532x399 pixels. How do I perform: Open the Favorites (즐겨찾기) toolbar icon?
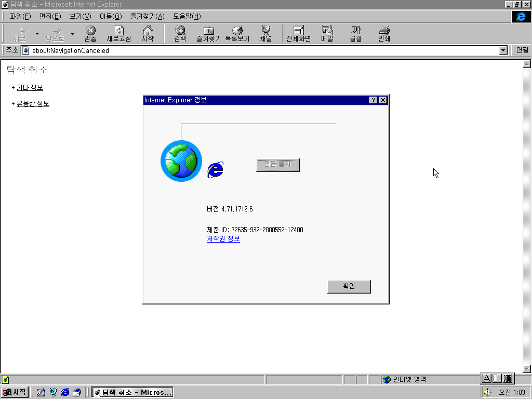point(209,34)
